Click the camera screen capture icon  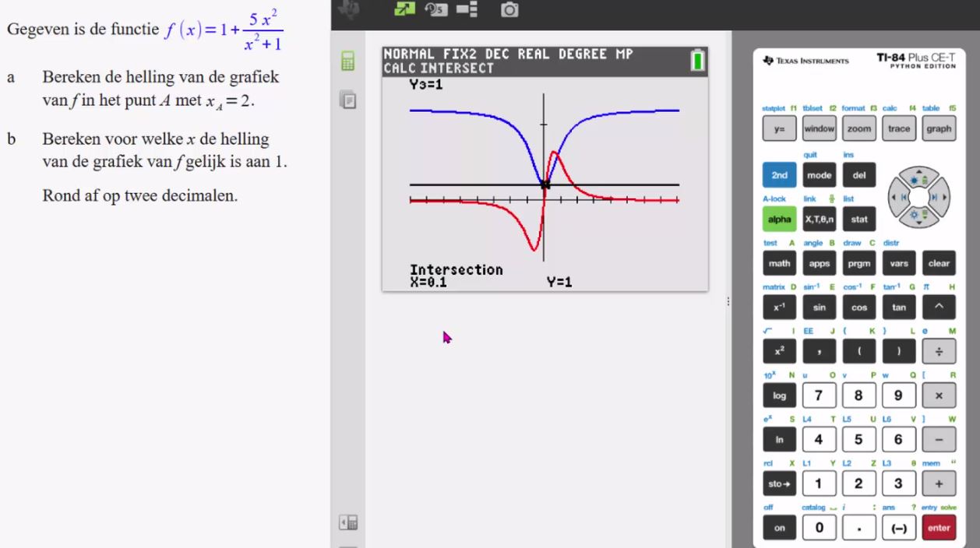[510, 10]
